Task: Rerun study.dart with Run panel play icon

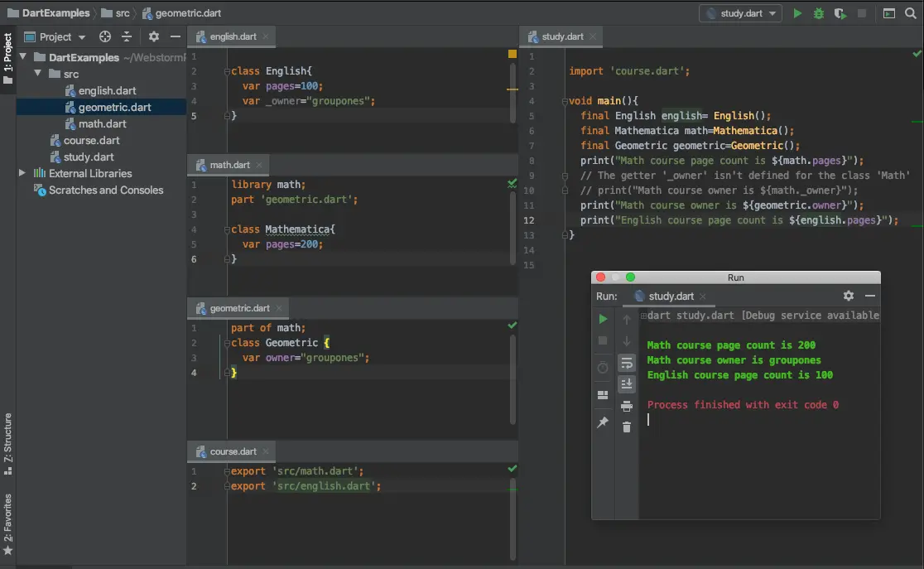Action: [603, 319]
